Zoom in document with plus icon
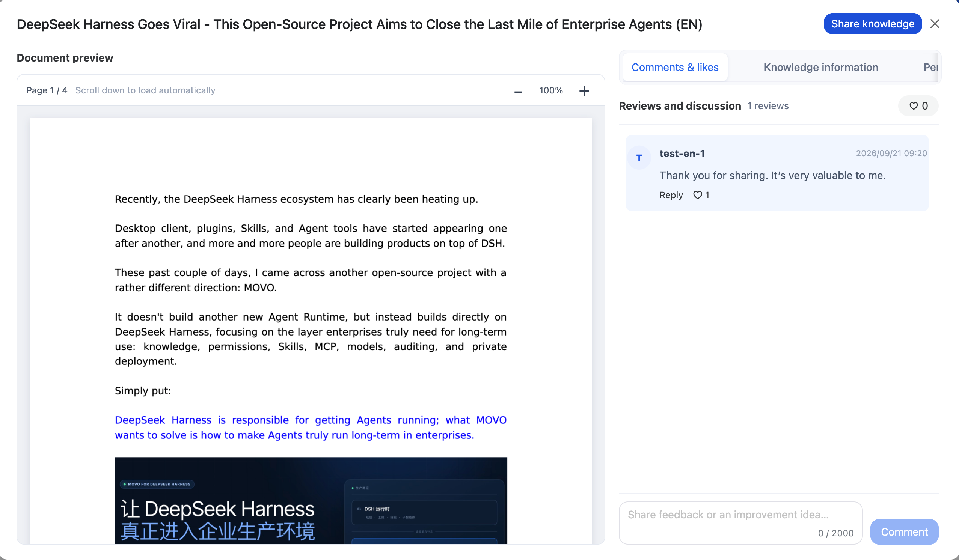959x560 pixels. [584, 91]
